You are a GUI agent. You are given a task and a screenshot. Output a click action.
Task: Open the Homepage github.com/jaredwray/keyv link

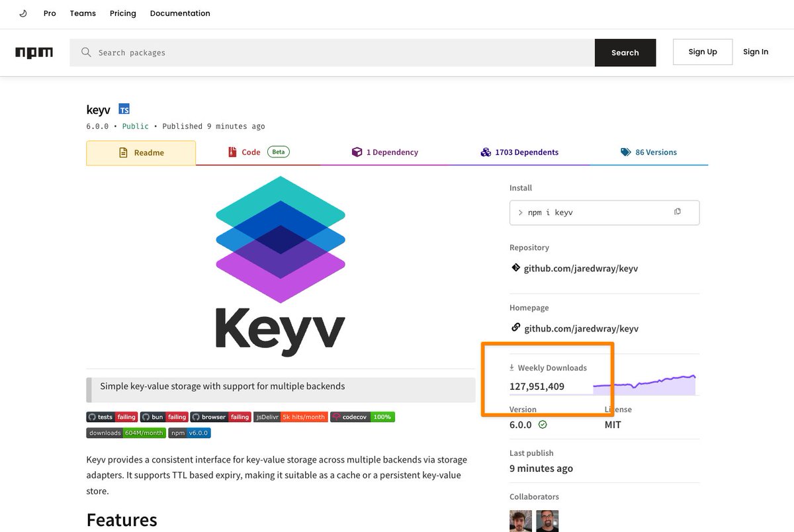(x=581, y=329)
